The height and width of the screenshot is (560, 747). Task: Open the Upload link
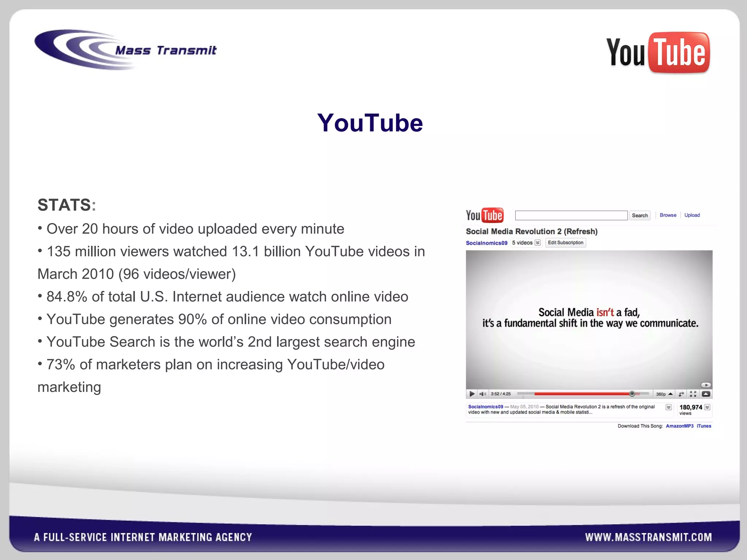click(692, 215)
